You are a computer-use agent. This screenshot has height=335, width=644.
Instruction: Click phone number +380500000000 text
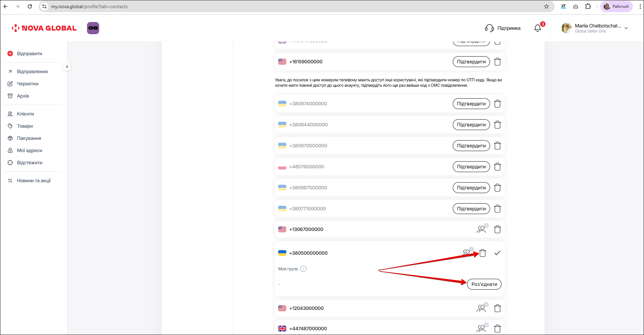coord(308,253)
